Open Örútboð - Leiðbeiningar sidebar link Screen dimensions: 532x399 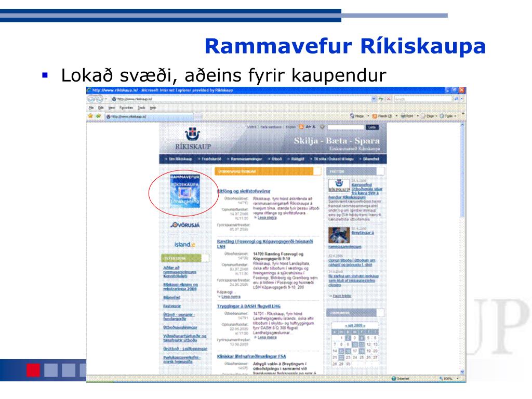[185, 349]
